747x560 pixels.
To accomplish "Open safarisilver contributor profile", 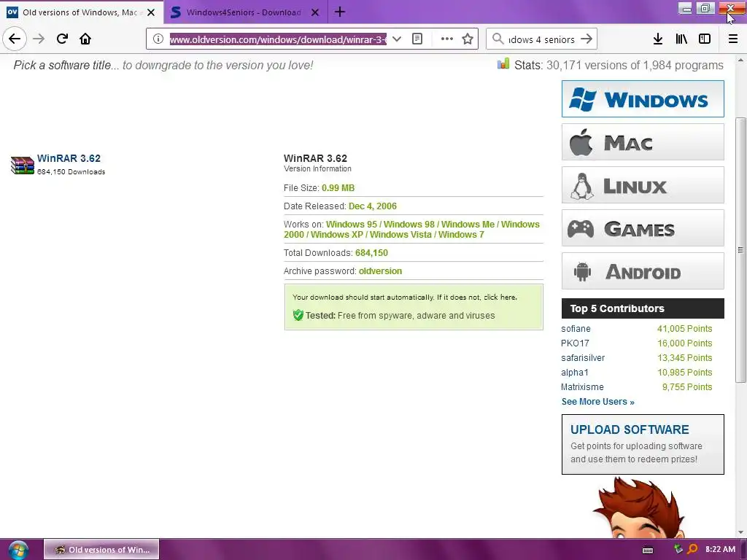I will point(583,358).
